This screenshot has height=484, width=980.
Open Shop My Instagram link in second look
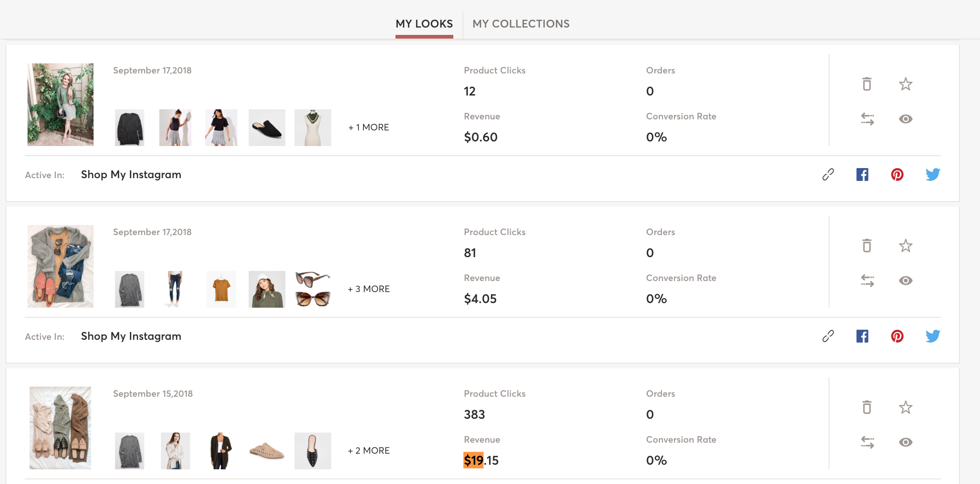[x=131, y=337]
